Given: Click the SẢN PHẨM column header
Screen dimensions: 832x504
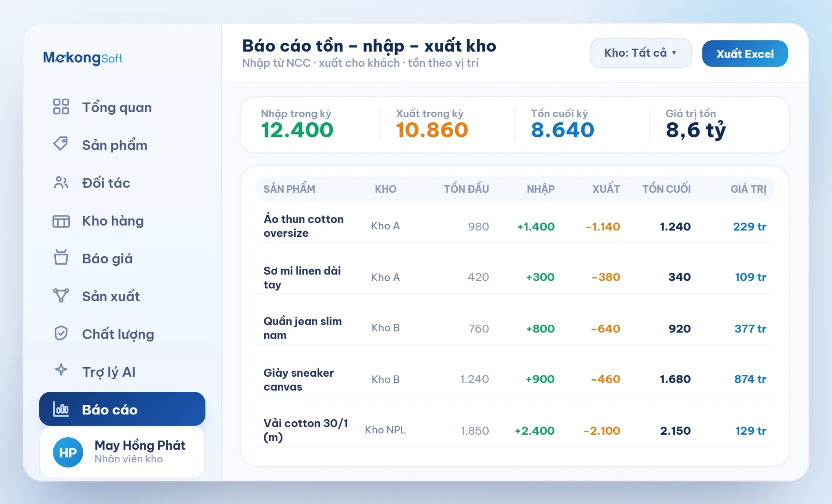Looking at the screenshot, I should tap(289, 189).
